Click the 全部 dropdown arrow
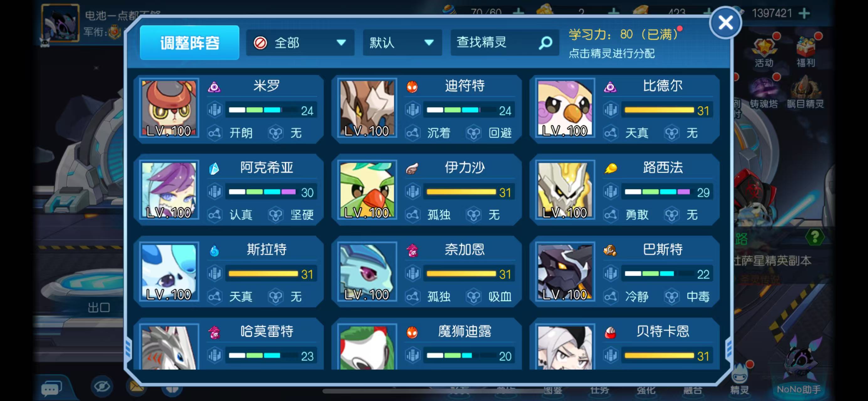Viewport: 868px width, 401px height. [x=341, y=43]
